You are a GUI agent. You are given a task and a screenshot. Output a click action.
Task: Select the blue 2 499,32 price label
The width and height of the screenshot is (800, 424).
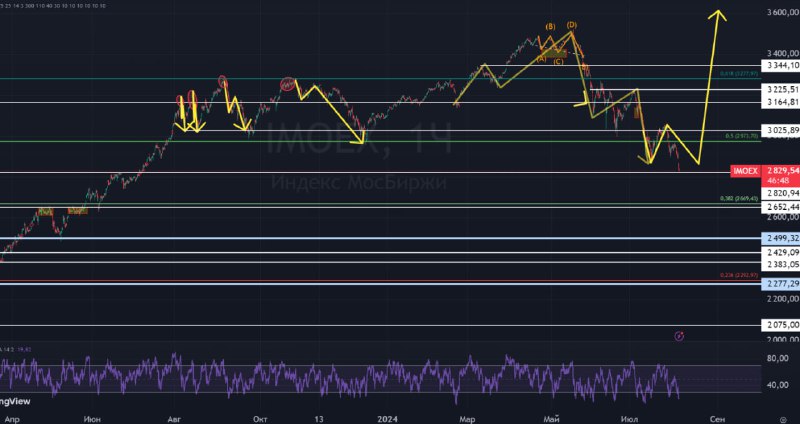coord(780,238)
